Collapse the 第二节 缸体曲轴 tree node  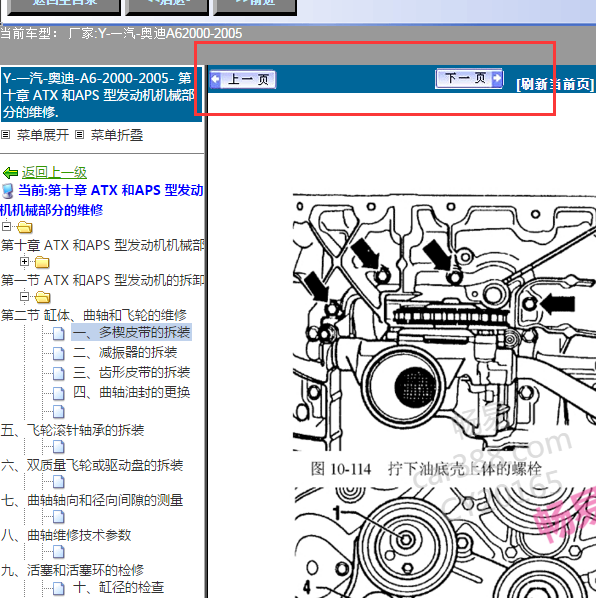[x=24, y=297]
